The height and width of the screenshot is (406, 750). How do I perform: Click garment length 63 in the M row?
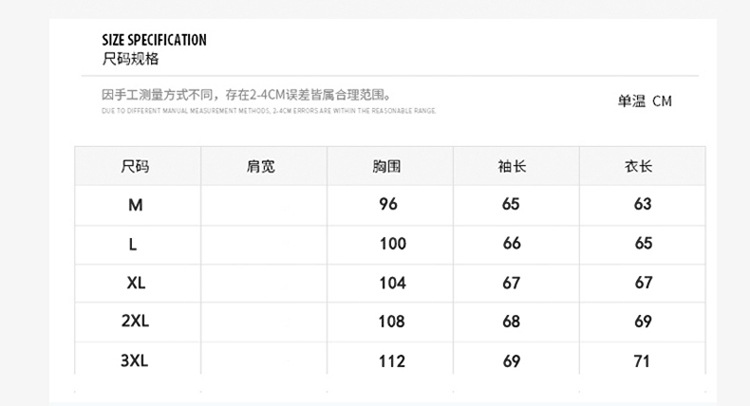click(642, 204)
